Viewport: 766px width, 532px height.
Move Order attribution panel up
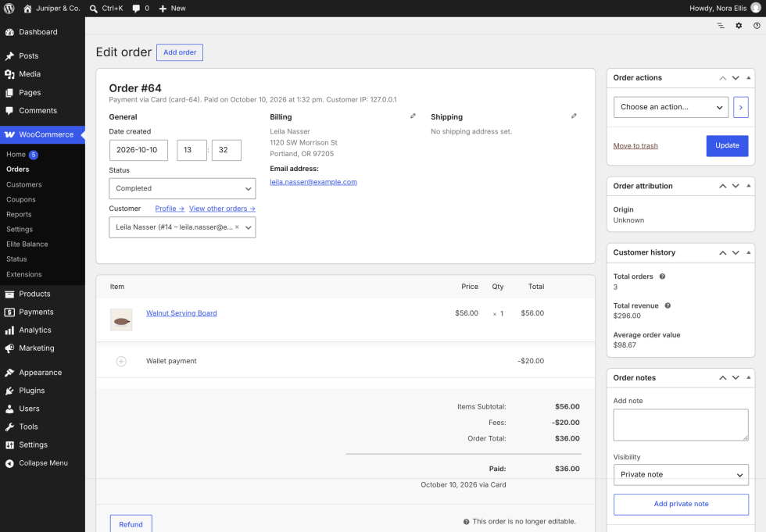(x=722, y=186)
